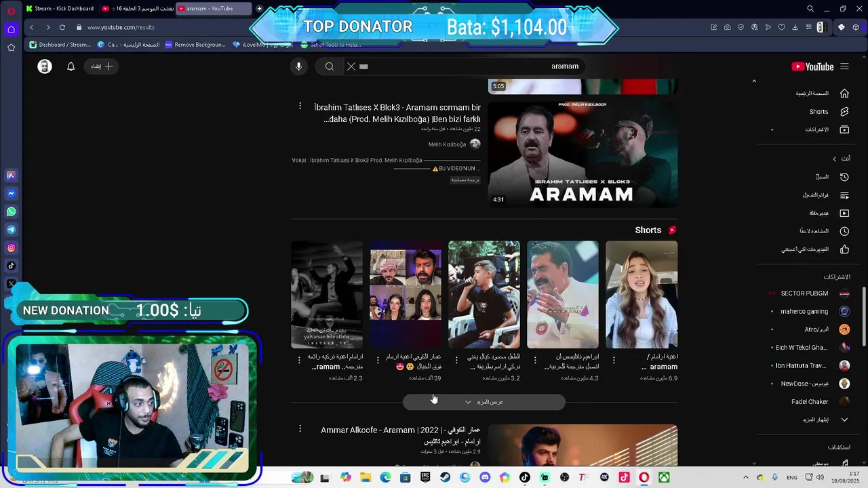
Task: Open Instagram in the Opera sidebar
Action: click(x=11, y=248)
